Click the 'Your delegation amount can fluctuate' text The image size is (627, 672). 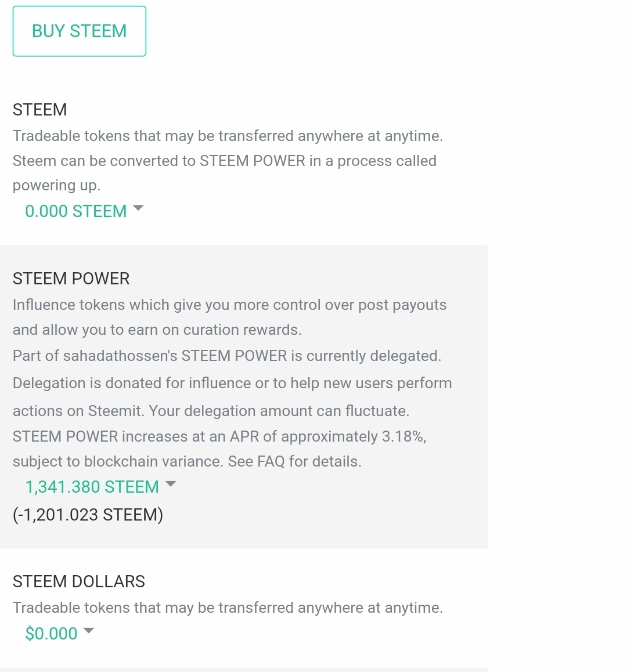pyautogui.click(x=279, y=411)
